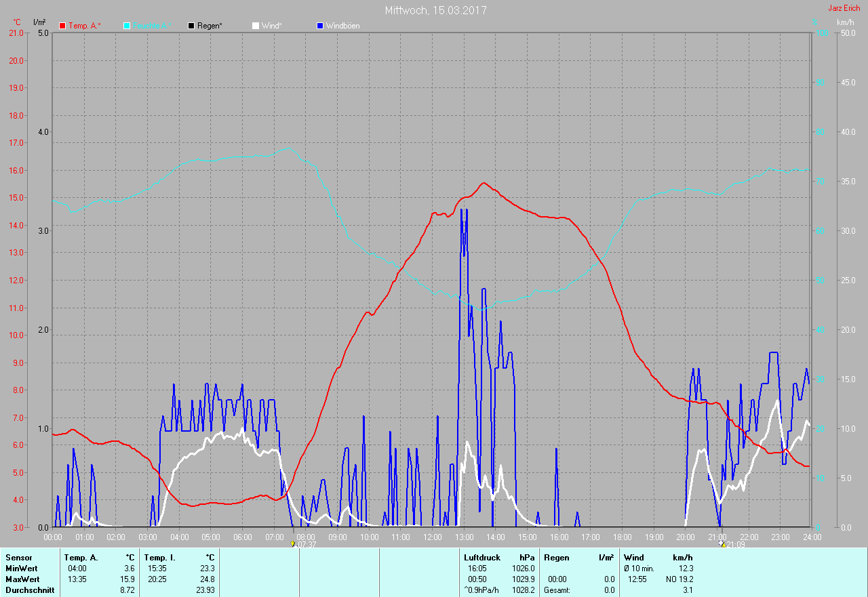The image size is (868, 597).
Task: Click the 12:00 mark on time axis
Action: 432,537
